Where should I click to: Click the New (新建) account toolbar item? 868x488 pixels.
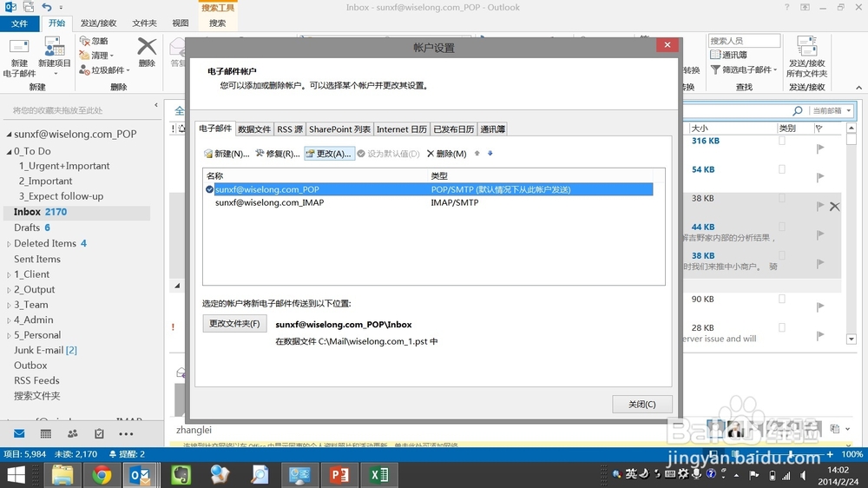(227, 154)
